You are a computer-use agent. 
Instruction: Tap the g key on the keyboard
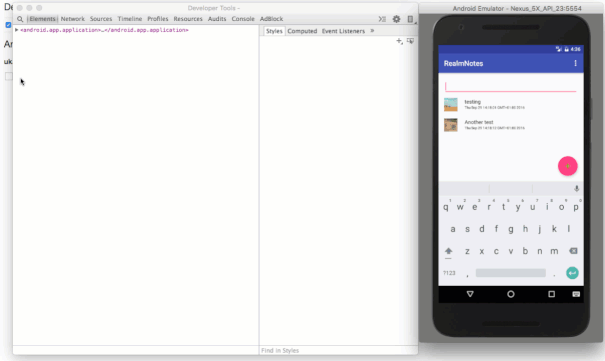(x=511, y=229)
